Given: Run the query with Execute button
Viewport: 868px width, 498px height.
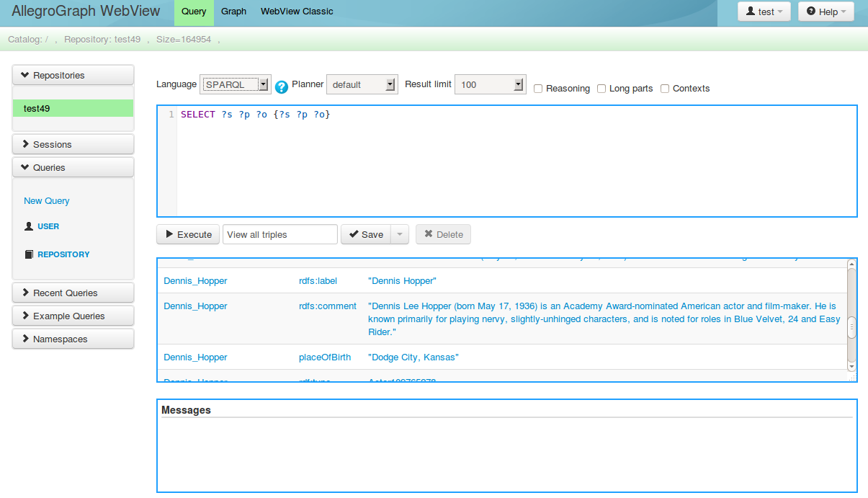Looking at the screenshot, I should pyautogui.click(x=188, y=234).
